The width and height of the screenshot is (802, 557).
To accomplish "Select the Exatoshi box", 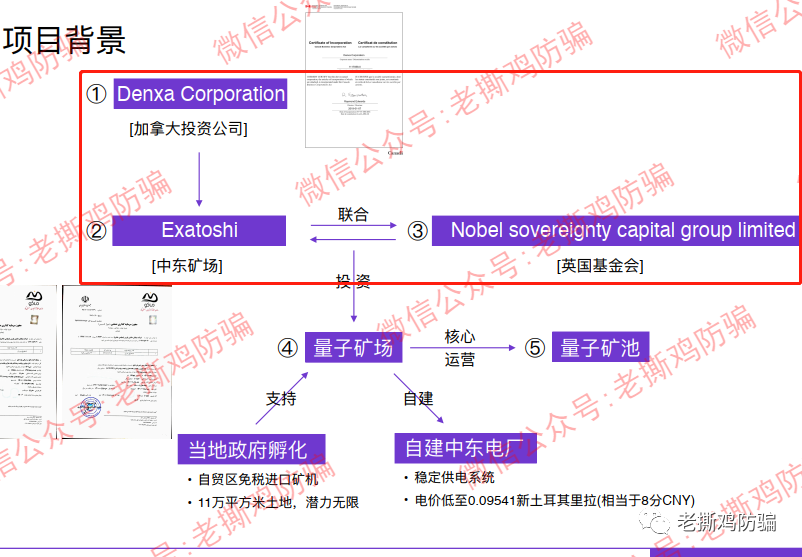I will pyautogui.click(x=199, y=231).
